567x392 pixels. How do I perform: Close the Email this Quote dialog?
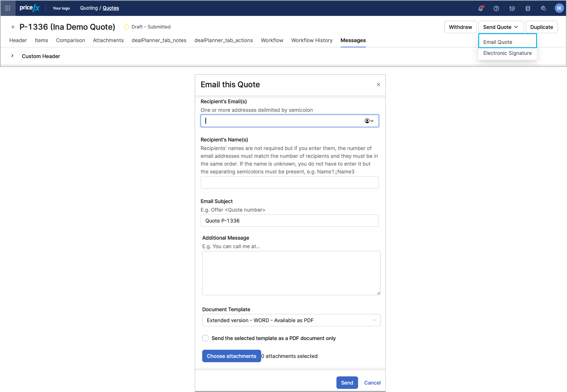378,85
